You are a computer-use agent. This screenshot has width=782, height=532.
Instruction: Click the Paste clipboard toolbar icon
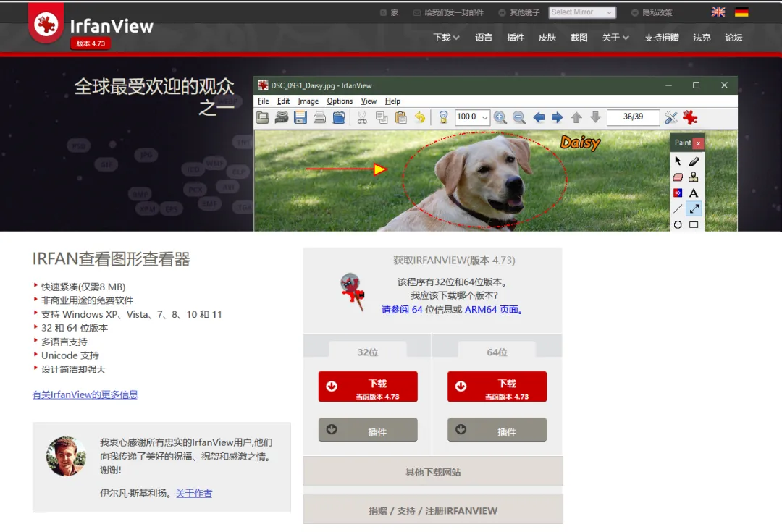click(x=400, y=118)
